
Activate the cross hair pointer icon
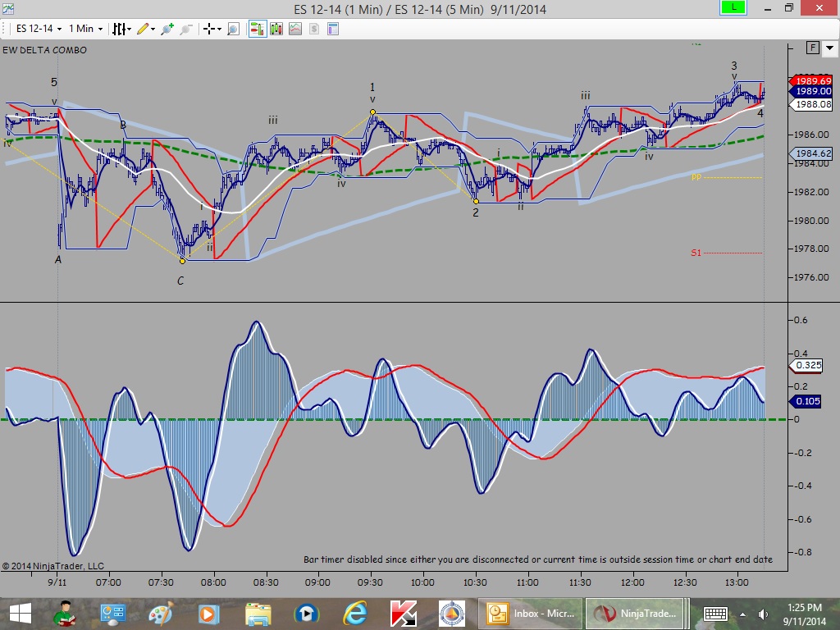click(208, 29)
